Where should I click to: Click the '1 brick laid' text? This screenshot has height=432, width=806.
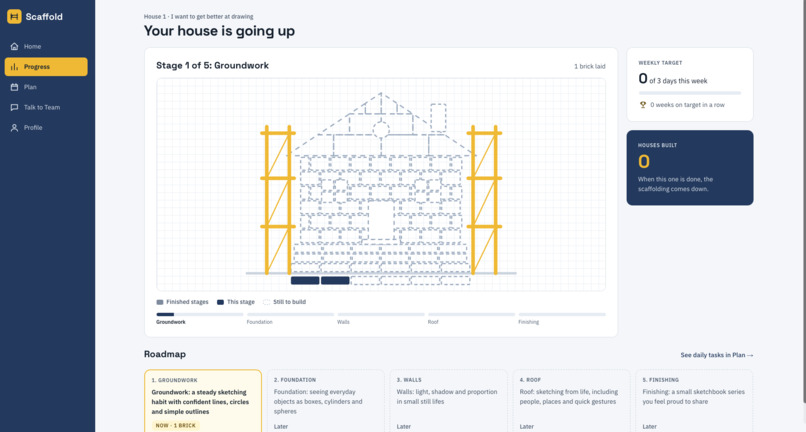[590, 66]
